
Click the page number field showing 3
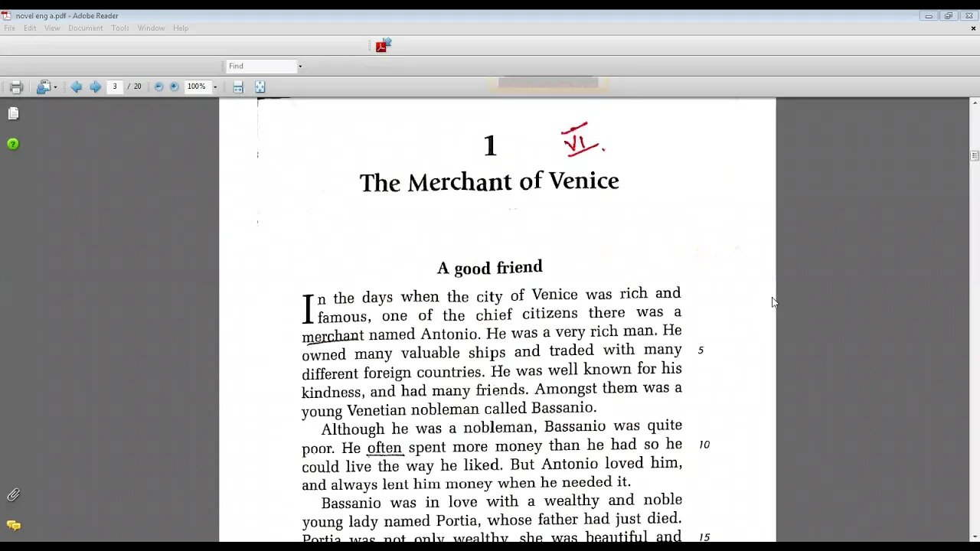pyautogui.click(x=115, y=86)
